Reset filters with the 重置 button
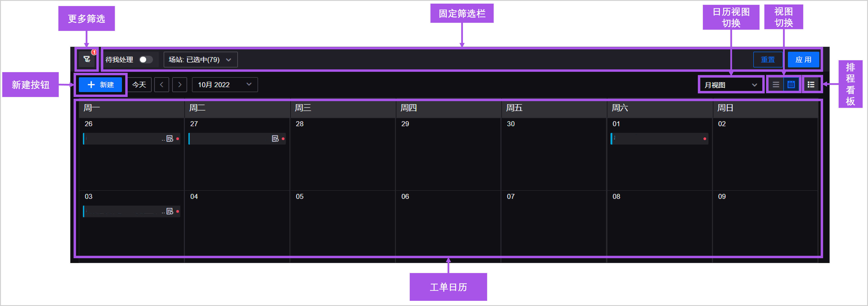Viewport: 868px width, 306px height. pyautogui.click(x=768, y=59)
